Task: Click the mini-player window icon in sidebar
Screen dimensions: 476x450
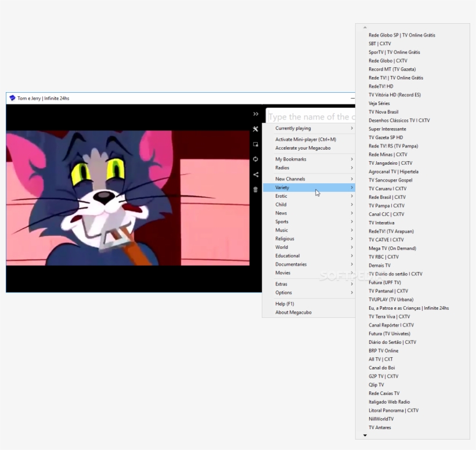Action: [255, 144]
